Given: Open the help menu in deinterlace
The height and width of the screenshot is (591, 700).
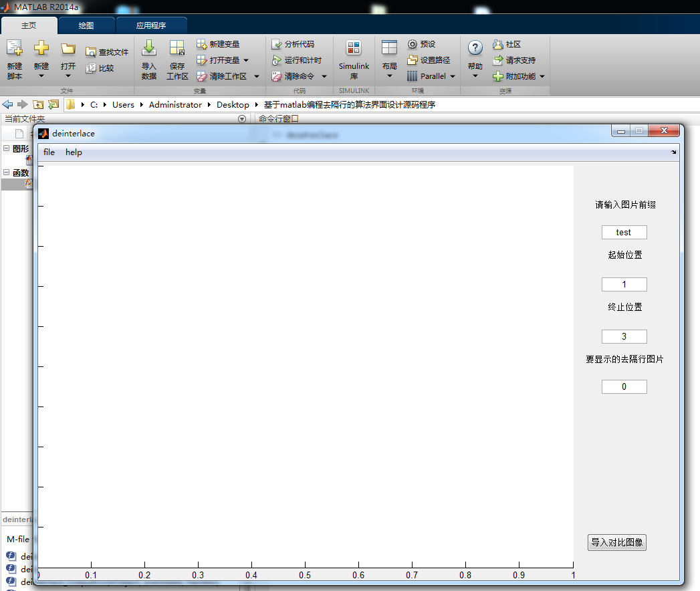Looking at the screenshot, I should (74, 152).
